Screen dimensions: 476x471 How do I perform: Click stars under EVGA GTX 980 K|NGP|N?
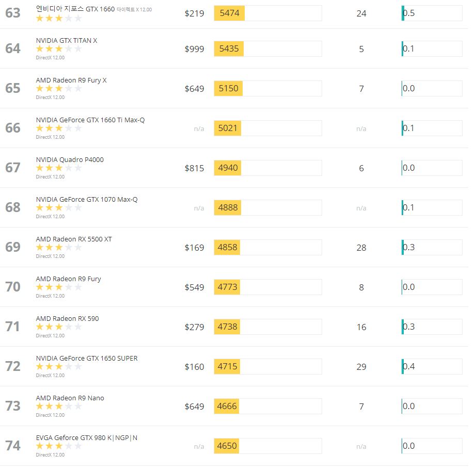pos(59,446)
